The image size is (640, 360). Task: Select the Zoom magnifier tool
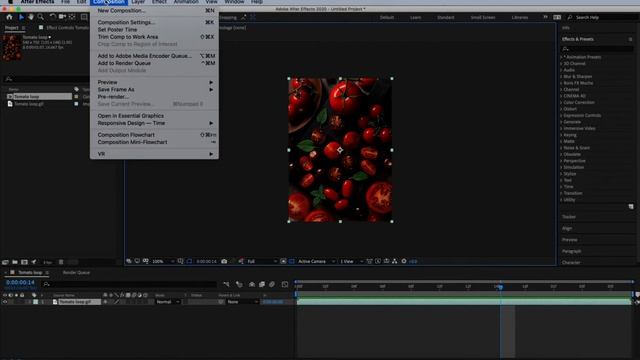tap(41, 17)
